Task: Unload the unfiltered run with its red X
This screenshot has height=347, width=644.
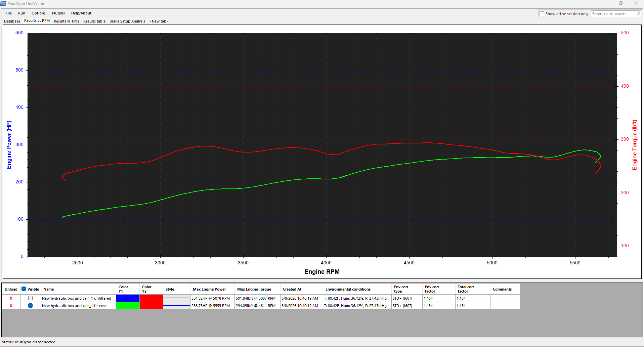Action: click(x=11, y=298)
